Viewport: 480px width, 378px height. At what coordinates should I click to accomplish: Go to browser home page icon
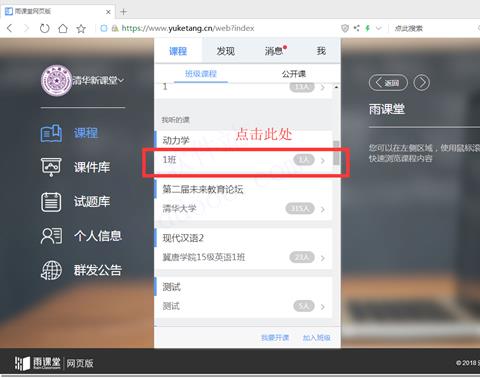coord(63,29)
